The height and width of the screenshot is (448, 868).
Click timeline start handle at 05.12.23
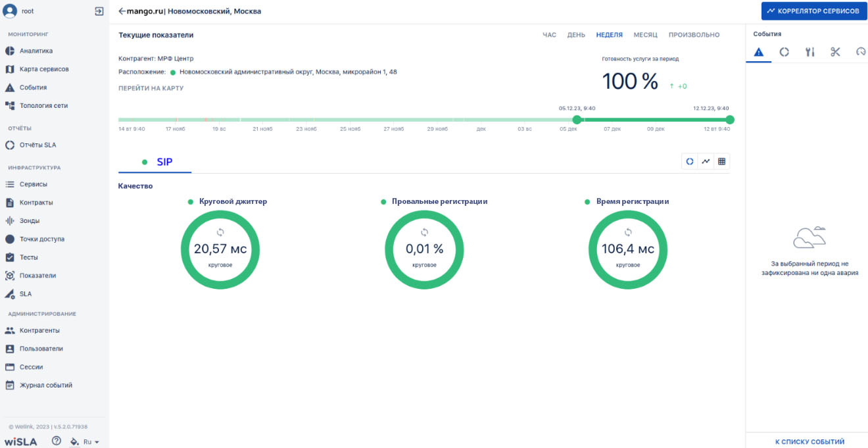pos(577,120)
